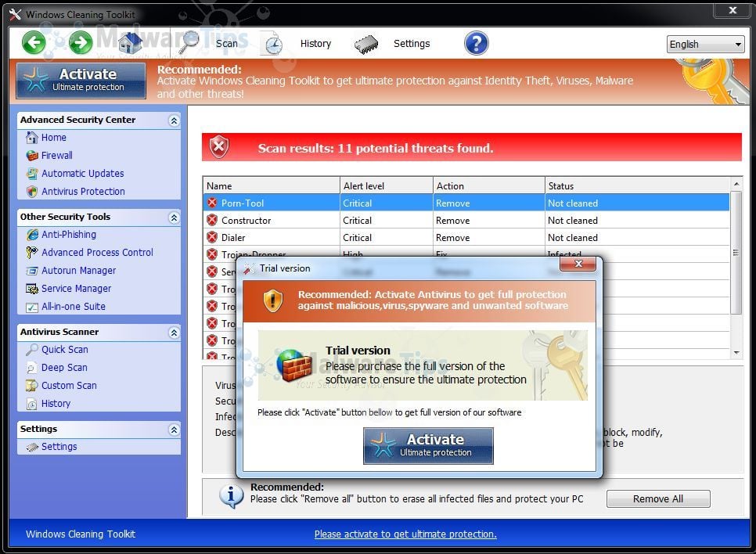Click the Automatic Updates icon
The image size is (756, 554).
click(x=32, y=173)
